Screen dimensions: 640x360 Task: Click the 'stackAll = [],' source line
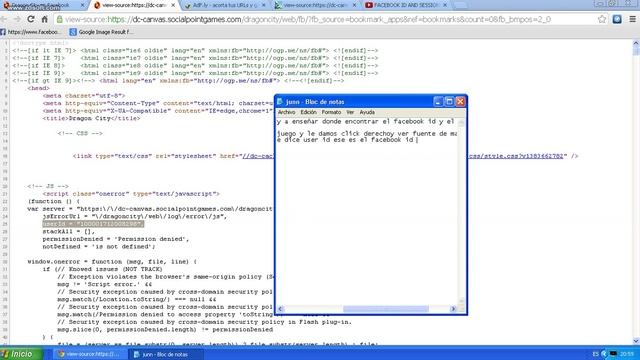(x=69, y=231)
